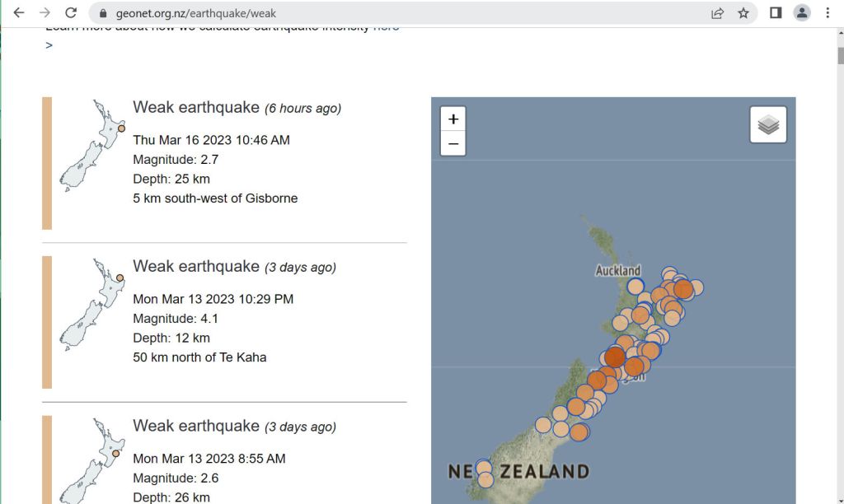The width and height of the screenshot is (844, 504).
Task: Select the Mar 13 8:55 AM earthquake entry
Action: click(x=195, y=426)
